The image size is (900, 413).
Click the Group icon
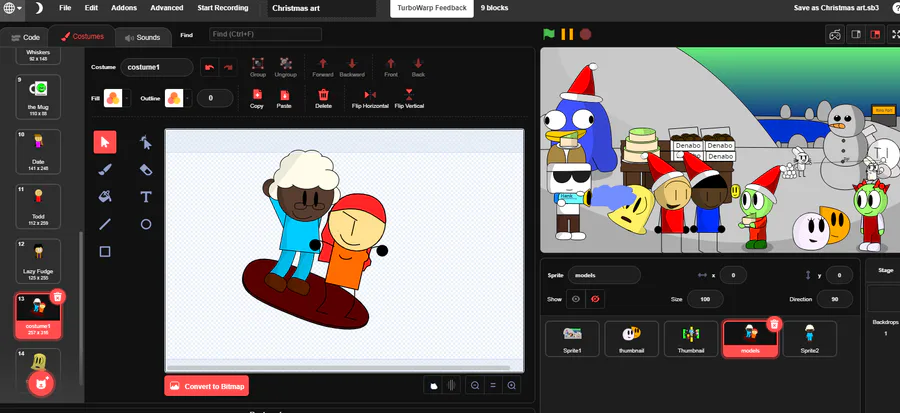coord(258,67)
